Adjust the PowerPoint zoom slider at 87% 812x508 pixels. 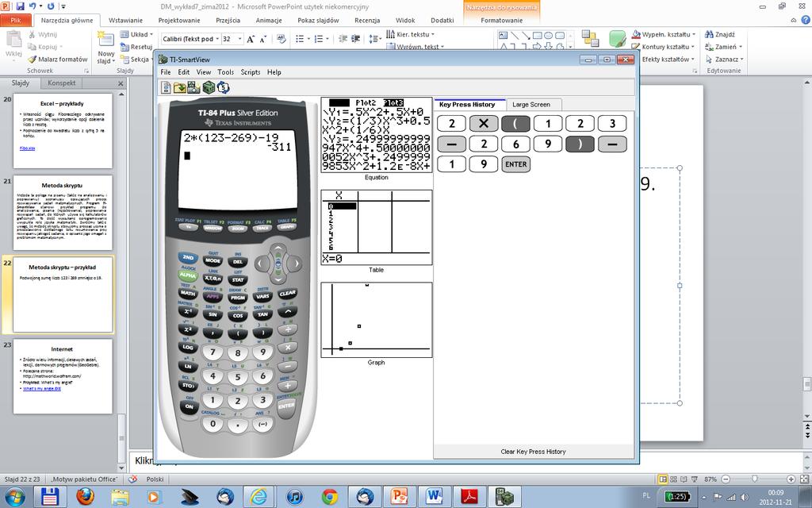pos(755,479)
